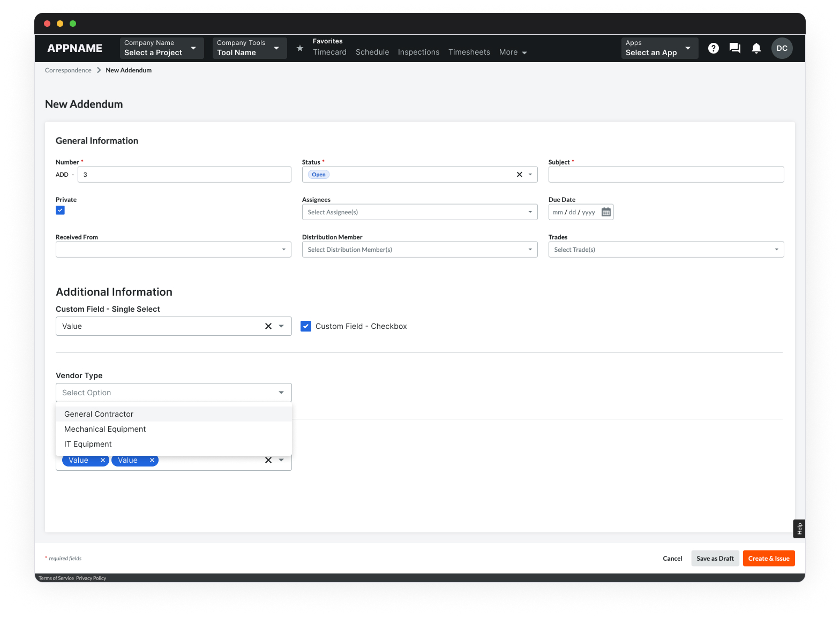Click the DC user avatar

pyautogui.click(x=782, y=48)
